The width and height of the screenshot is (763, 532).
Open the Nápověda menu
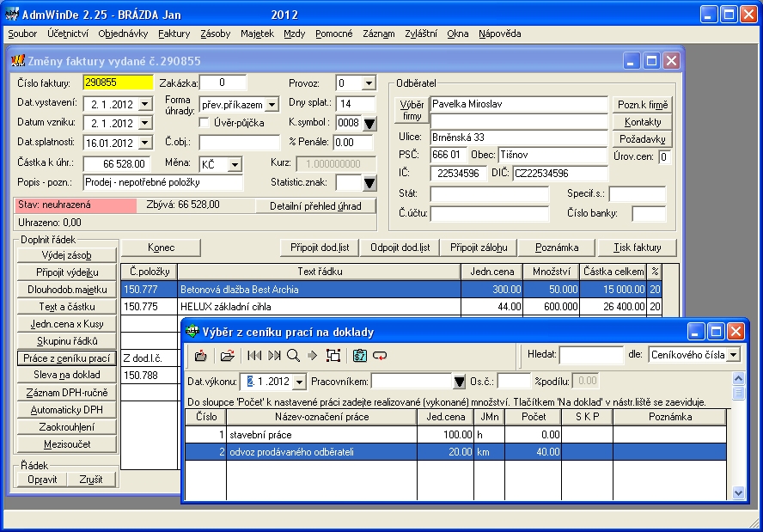point(500,34)
